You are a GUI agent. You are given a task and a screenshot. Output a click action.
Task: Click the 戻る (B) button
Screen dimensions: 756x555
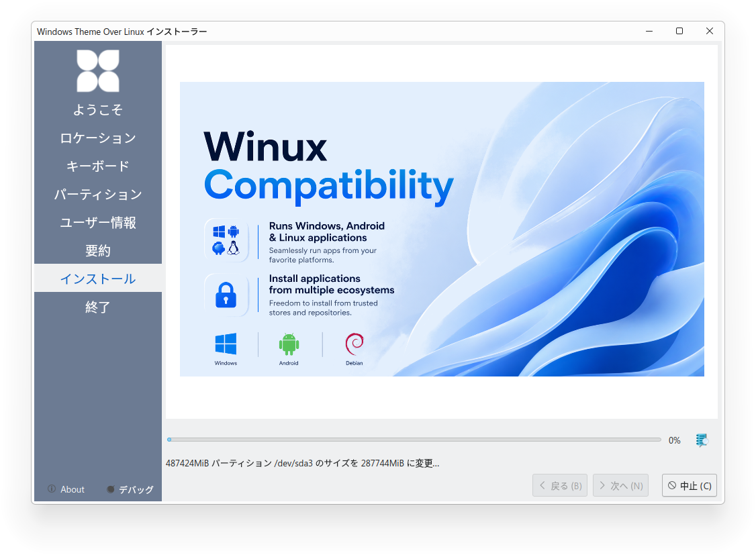click(560, 485)
